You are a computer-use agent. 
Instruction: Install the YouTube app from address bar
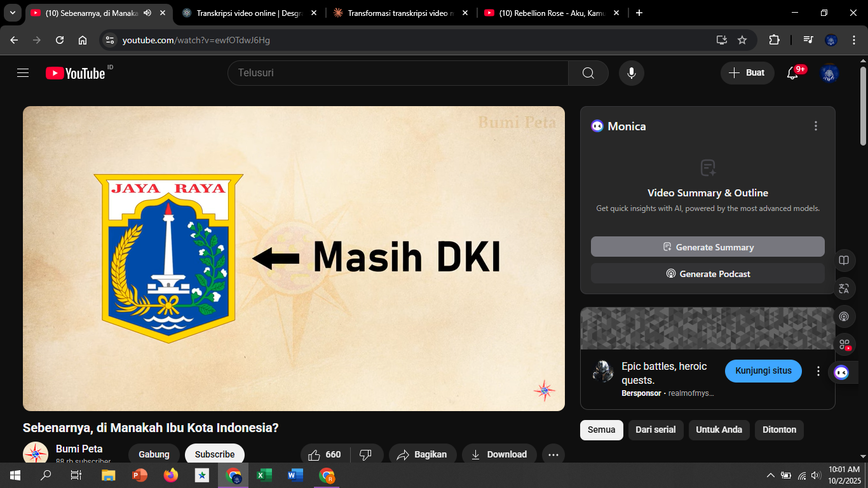721,40
